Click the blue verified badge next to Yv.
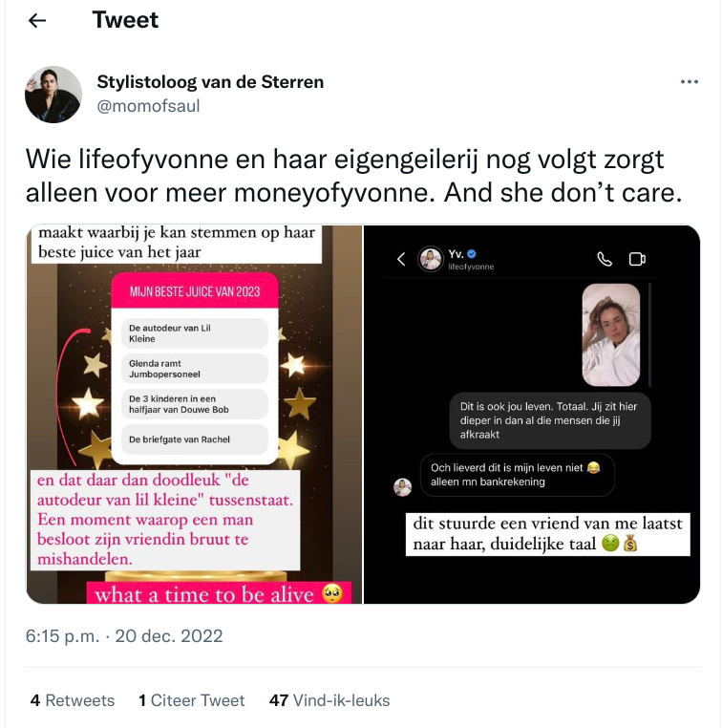 coord(472,253)
